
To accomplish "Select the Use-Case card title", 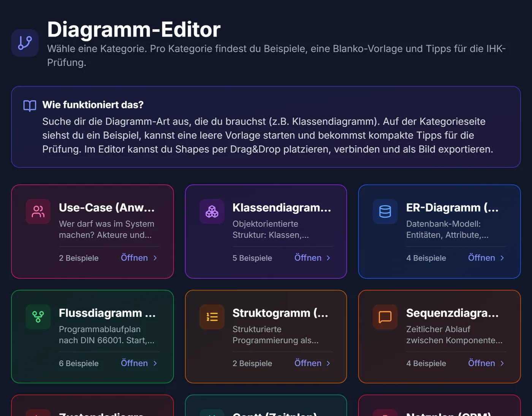I will (x=107, y=208).
